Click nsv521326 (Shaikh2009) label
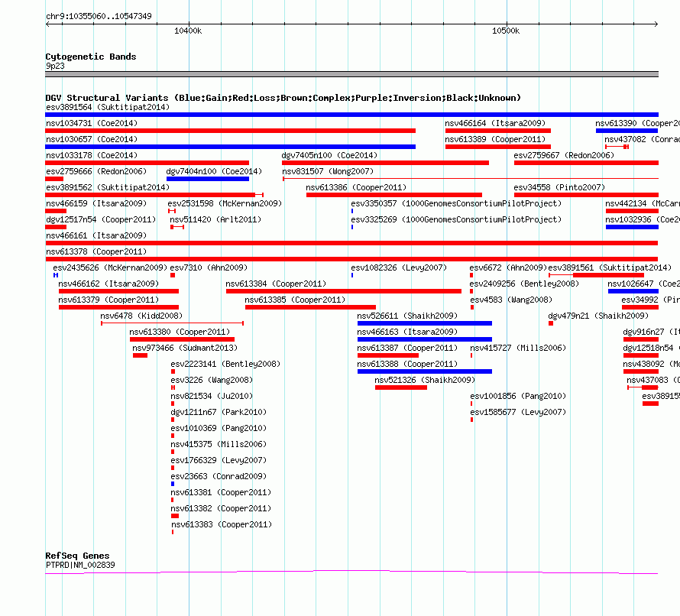This screenshot has width=680, height=616. (x=425, y=380)
